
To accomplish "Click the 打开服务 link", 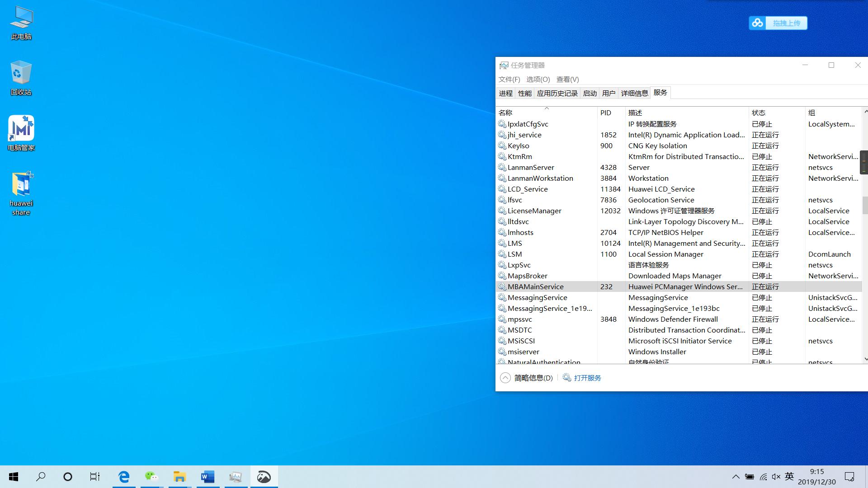I will tap(587, 378).
